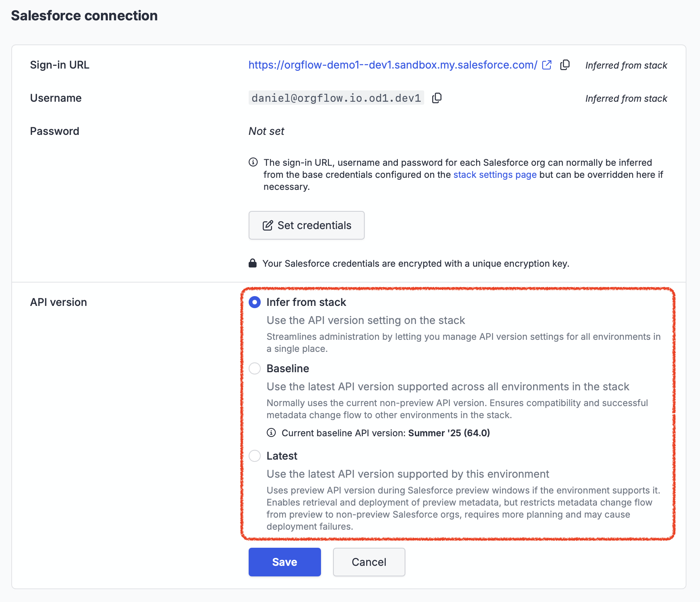
Task: Copy the sign-in URL to clipboard
Action: pos(565,65)
